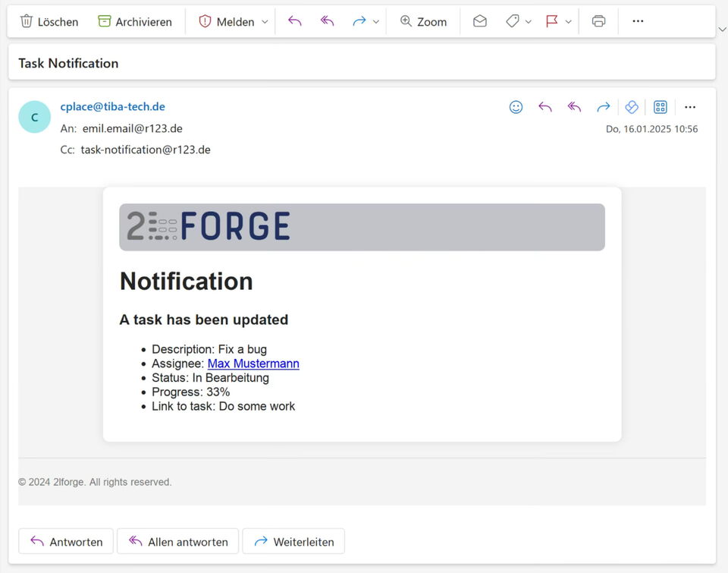Image resolution: width=728 pixels, height=573 pixels.
Task: Click the Weiterleiten button at bottom
Action: click(293, 542)
